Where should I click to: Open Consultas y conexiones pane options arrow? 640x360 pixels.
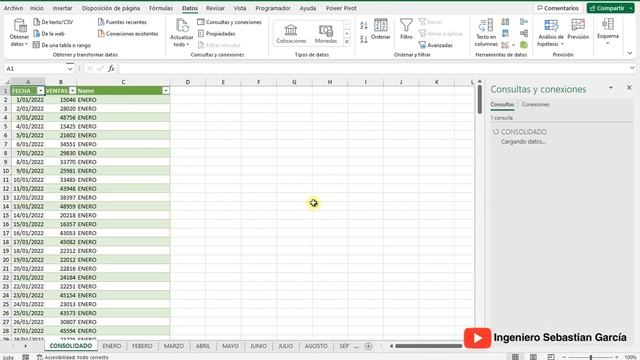pyautogui.click(x=611, y=88)
